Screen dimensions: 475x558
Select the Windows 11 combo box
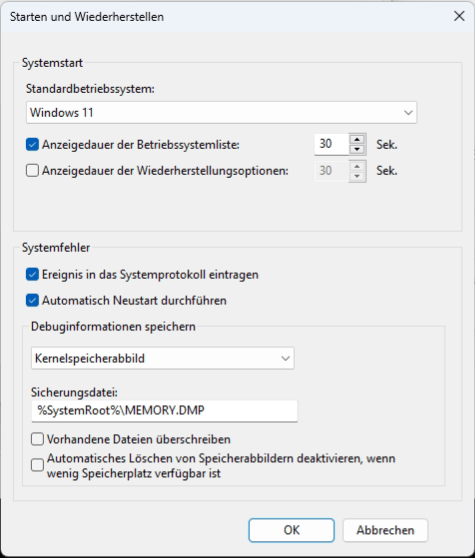coord(221,113)
